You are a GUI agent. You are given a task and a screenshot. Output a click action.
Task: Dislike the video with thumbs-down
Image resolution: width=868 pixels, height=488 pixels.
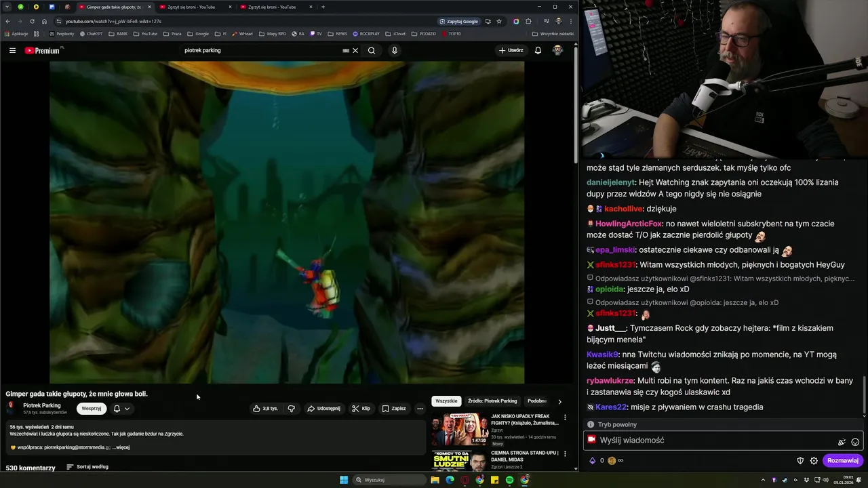[292, 409]
